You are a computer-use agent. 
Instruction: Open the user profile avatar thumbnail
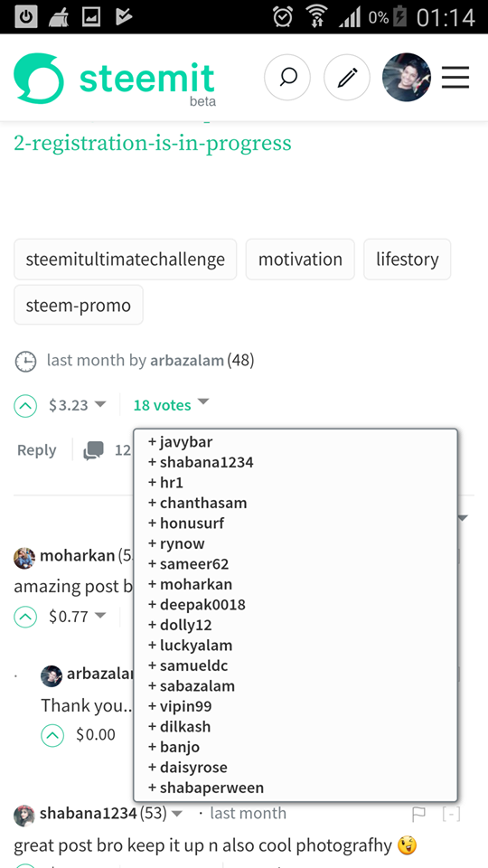[407, 78]
